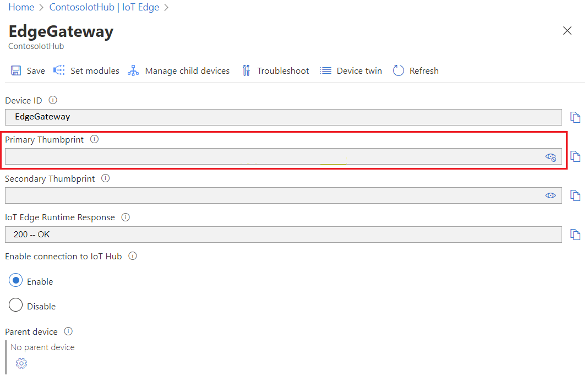Copy the IoT Edge Runtime Response
This screenshot has height=381, width=588.
coord(575,235)
